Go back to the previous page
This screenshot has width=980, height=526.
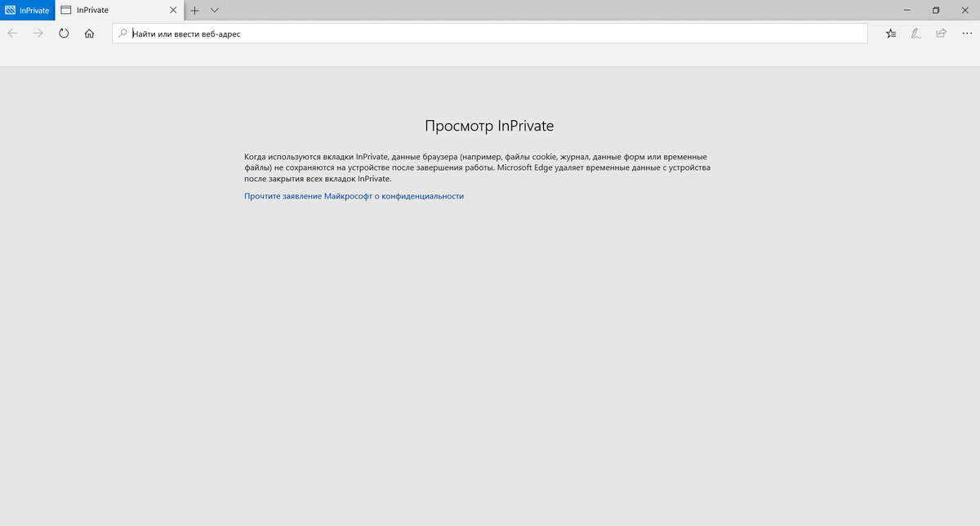pos(12,33)
